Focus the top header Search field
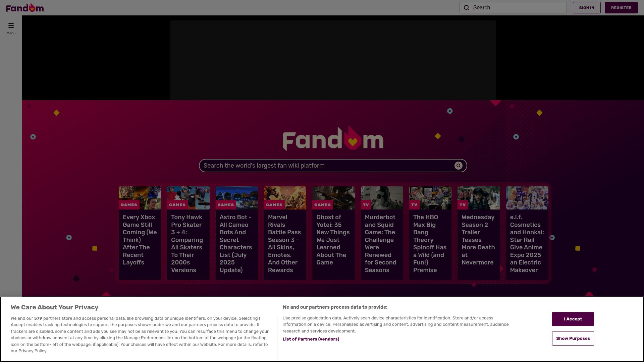Screen dimensions: 644x362 [513, 8]
